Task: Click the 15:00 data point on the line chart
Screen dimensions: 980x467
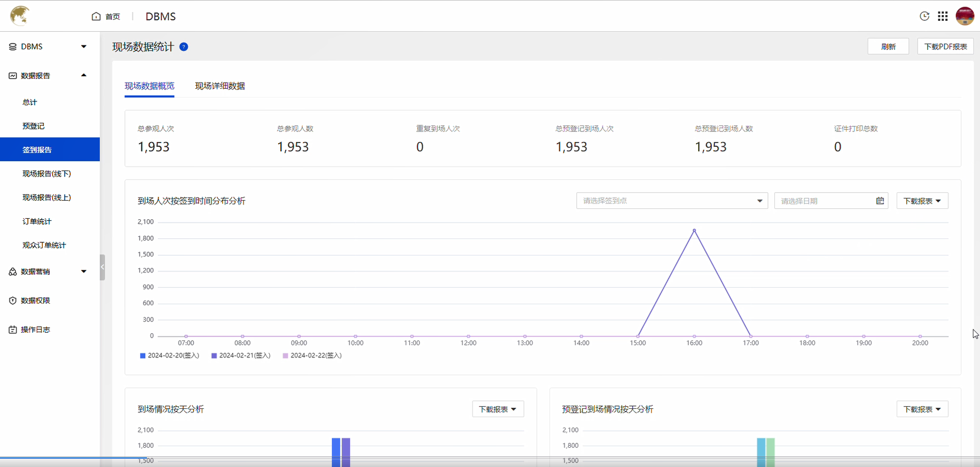Action: point(638,336)
